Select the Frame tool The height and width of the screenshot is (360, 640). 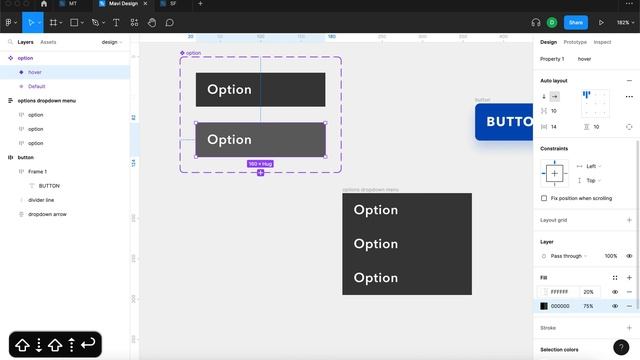pos(53,22)
